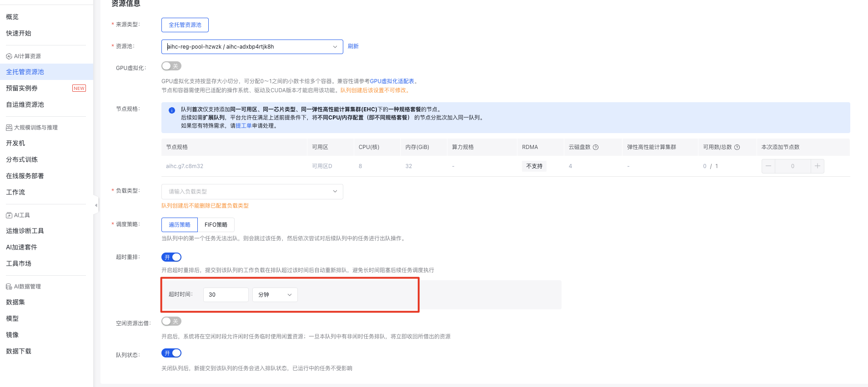Click the AI计算资源 section icon
This screenshot has width=868, height=387.
coord(9,56)
